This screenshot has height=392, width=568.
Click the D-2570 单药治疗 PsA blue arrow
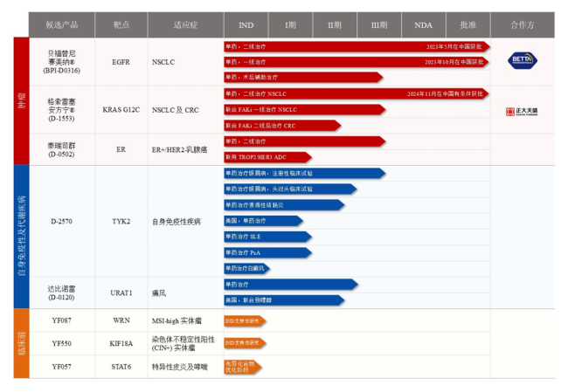(278, 252)
